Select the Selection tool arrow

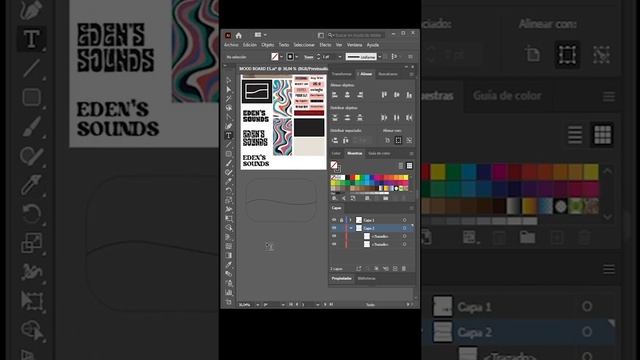[x=229, y=80]
